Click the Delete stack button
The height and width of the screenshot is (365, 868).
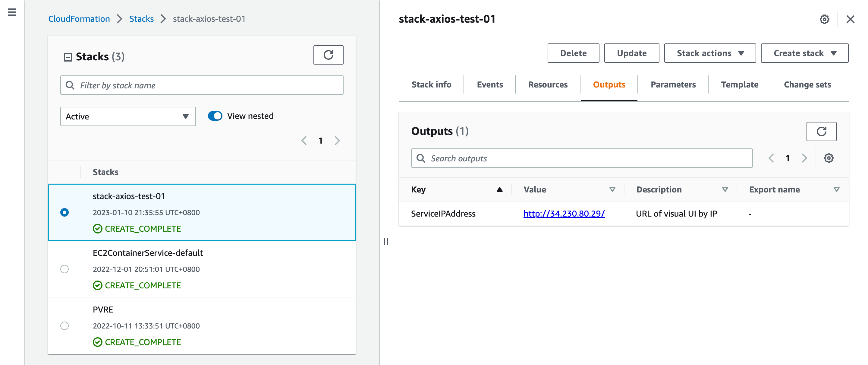tap(573, 53)
